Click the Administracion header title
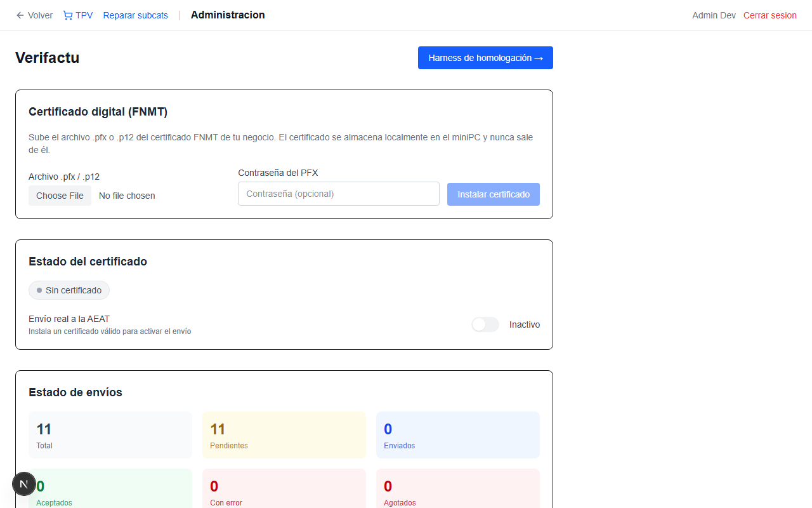Image resolution: width=812 pixels, height=508 pixels. click(x=228, y=15)
